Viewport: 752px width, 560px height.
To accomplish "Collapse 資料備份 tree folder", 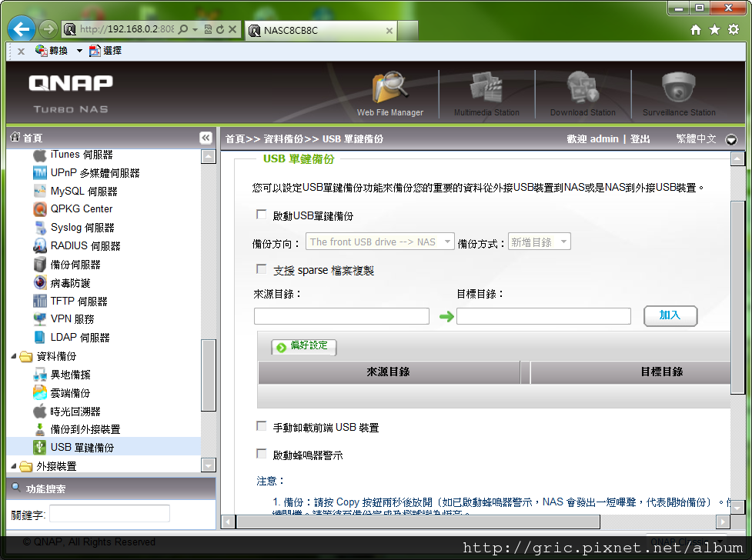I will (x=14, y=356).
